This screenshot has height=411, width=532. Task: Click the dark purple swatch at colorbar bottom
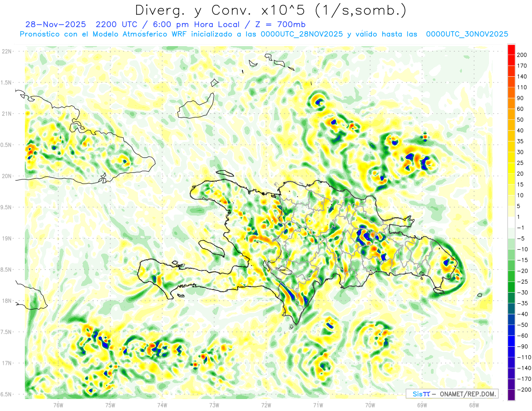click(x=511, y=395)
